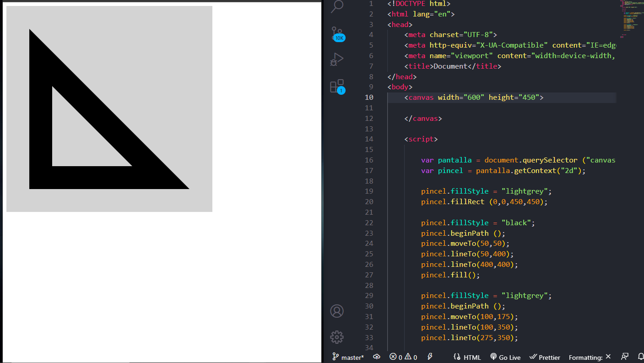Click the <meta charset="UTF-8"> line
Viewport: 644px width, 363px height.
[450, 35]
